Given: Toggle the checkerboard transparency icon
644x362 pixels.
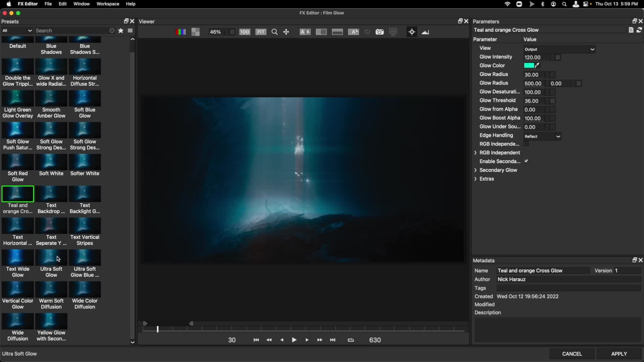Looking at the screenshot, I should tap(196, 32).
